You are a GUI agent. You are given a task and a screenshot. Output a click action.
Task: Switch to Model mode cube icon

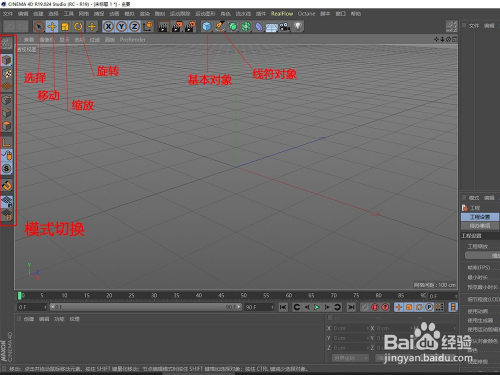(x=7, y=60)
